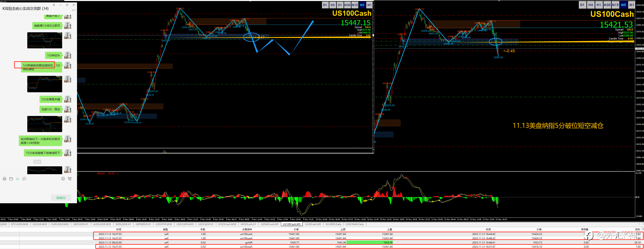The image size is (644, 249).
Task: Switch left chart to M15 timeframe
Action: [355, 5]
